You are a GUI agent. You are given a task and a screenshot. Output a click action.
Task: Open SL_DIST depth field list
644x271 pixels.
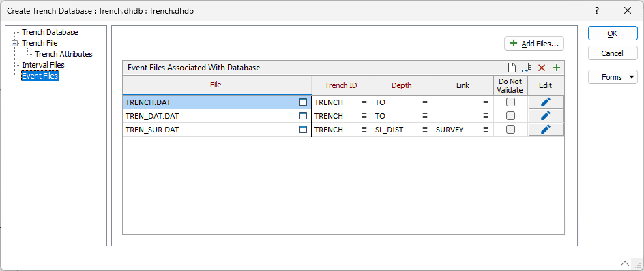pyautogui.click(x=425, y=130)
